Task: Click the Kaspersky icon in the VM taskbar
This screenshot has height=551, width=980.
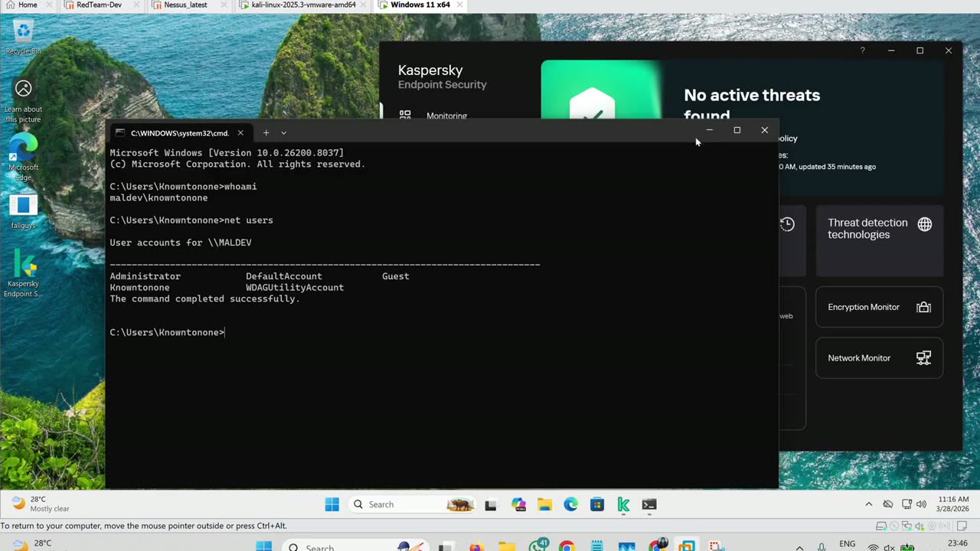Action: coord(623,504)
